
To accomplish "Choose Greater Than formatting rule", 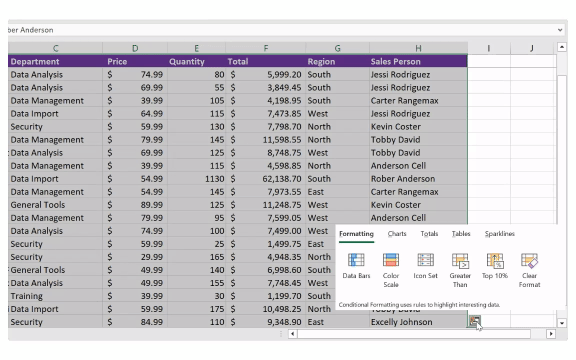I will [460, 270].
